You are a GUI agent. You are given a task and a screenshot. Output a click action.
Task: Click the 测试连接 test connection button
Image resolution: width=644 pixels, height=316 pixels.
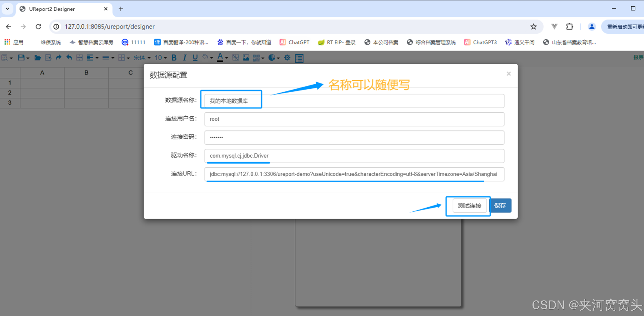[469, 206]
